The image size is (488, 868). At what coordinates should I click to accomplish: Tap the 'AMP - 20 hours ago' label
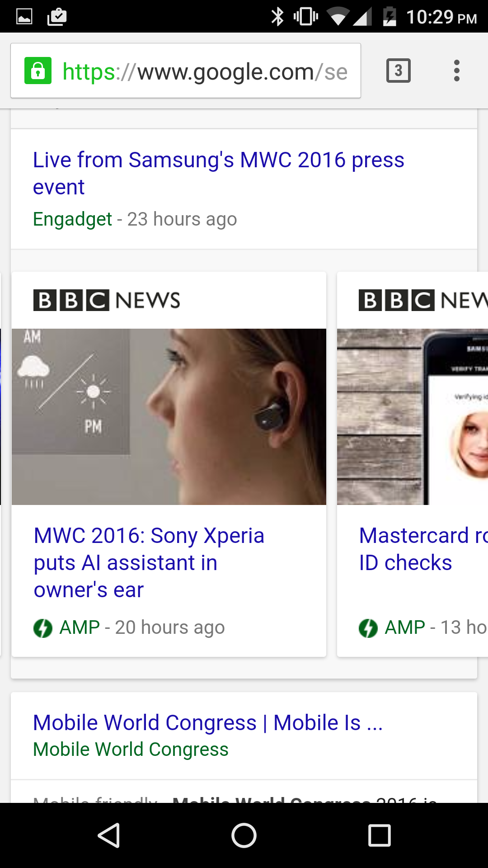142,627
